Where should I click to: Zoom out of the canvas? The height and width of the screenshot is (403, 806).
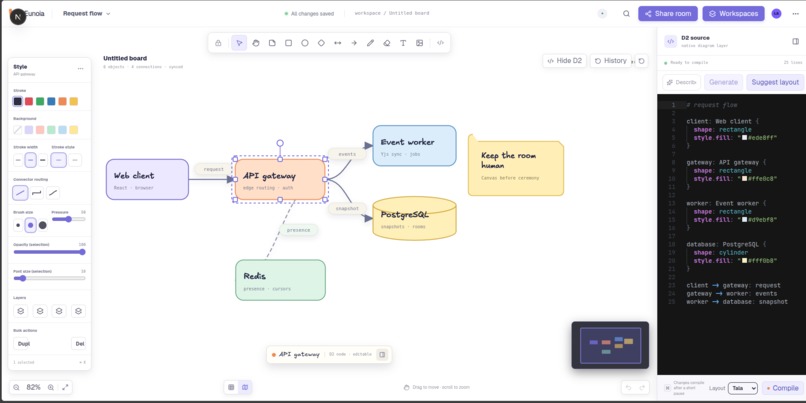tap(16, 388)
